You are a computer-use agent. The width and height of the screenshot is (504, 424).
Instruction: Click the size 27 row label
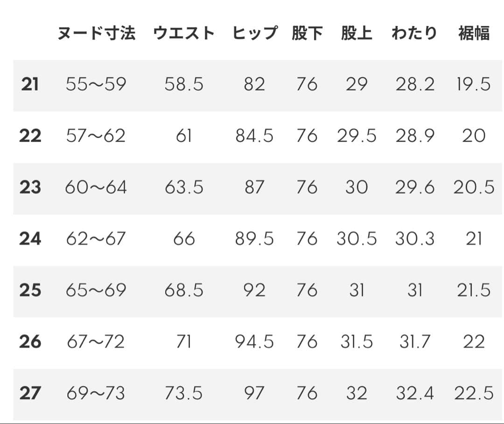tap(30, 393)
